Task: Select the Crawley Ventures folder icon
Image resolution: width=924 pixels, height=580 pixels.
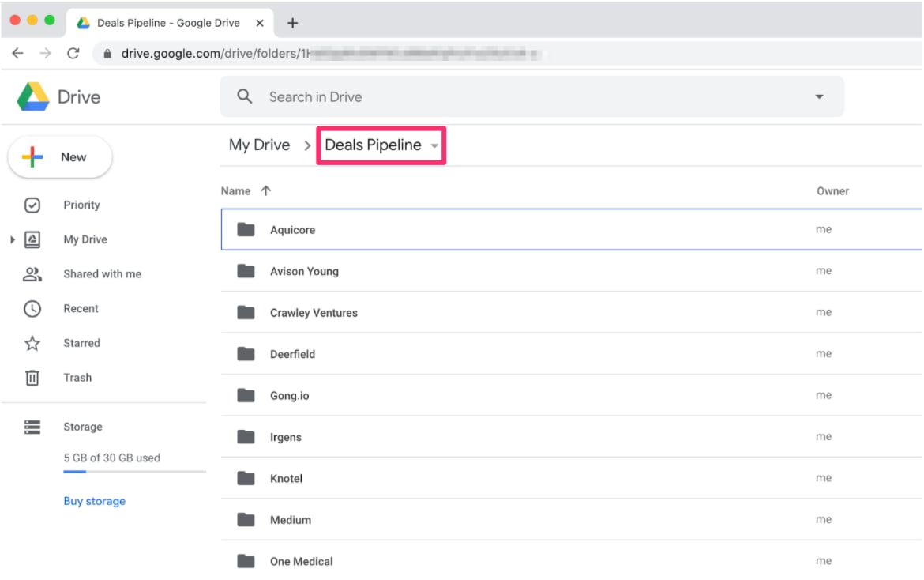Action: (246, 312)
